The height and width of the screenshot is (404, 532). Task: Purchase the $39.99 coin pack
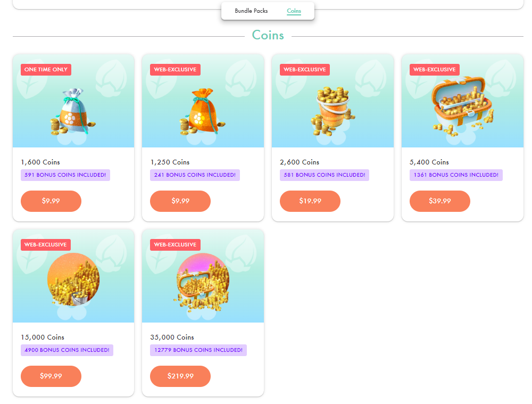pyautogui.click(x=440, y=201)
